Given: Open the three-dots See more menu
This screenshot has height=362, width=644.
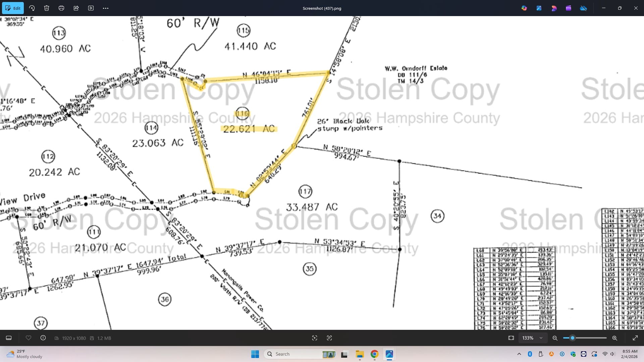Looking at the screenshot, I should [106, 8].
